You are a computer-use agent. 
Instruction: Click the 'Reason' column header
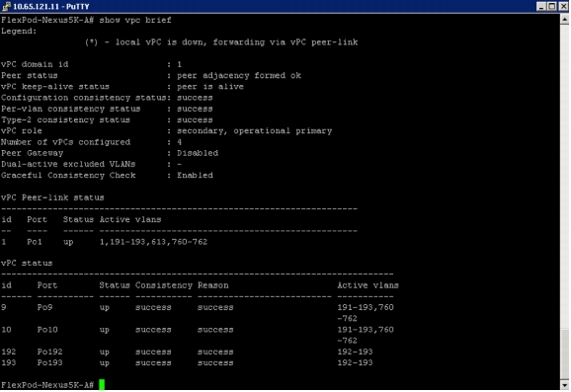213,285
